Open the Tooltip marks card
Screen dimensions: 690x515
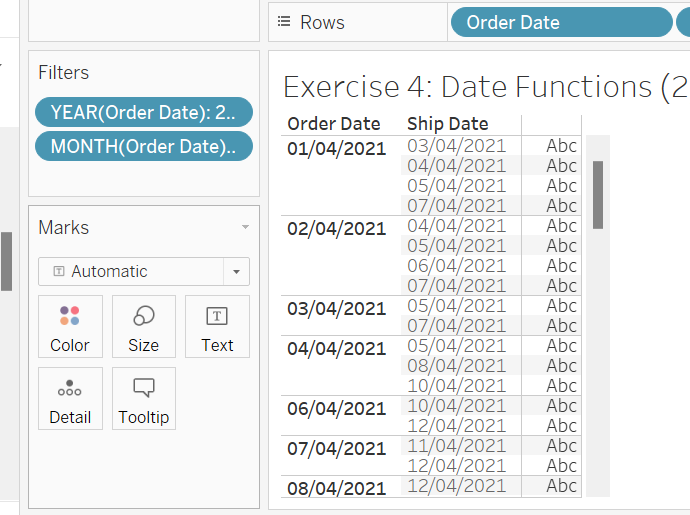143,398
